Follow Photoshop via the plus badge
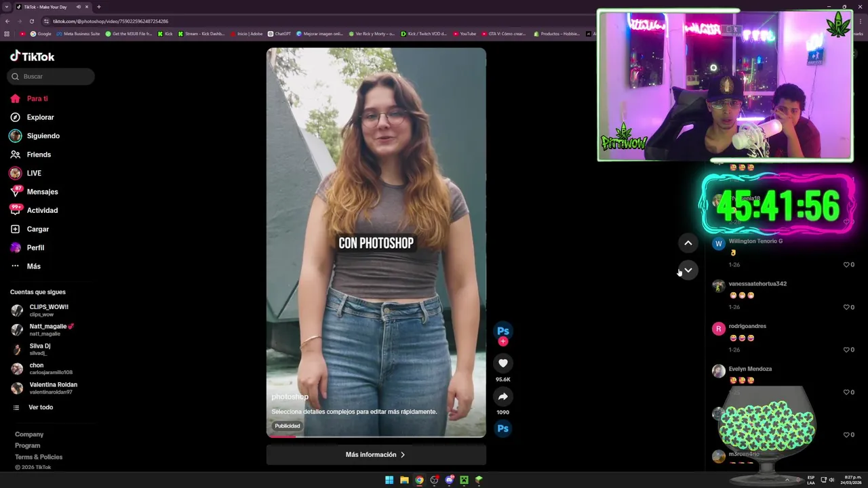Viewport: 868px width, 488px height. [503, 342]
